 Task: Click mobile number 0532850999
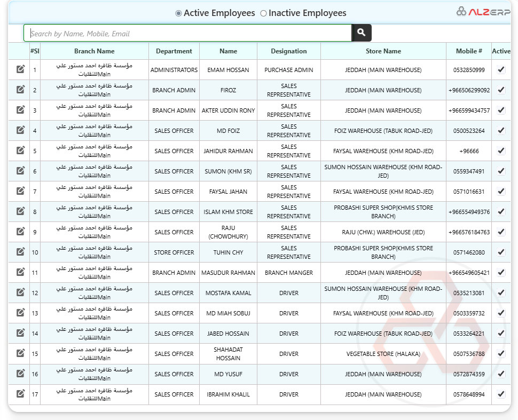point(469,70)
